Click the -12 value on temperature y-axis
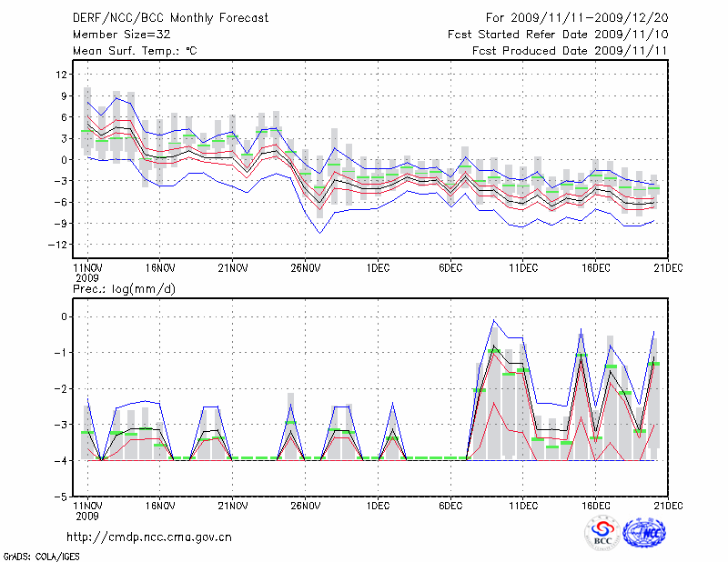 click(58, 245)
